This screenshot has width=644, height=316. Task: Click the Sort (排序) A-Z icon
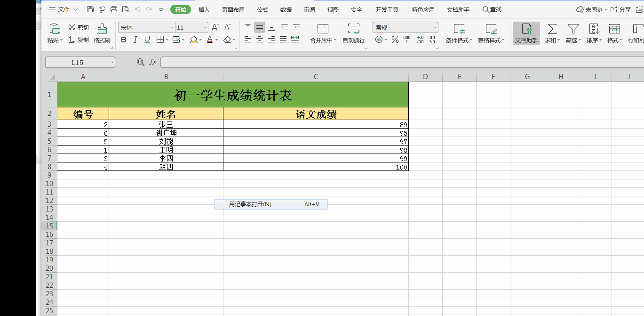tap(594, 29)
